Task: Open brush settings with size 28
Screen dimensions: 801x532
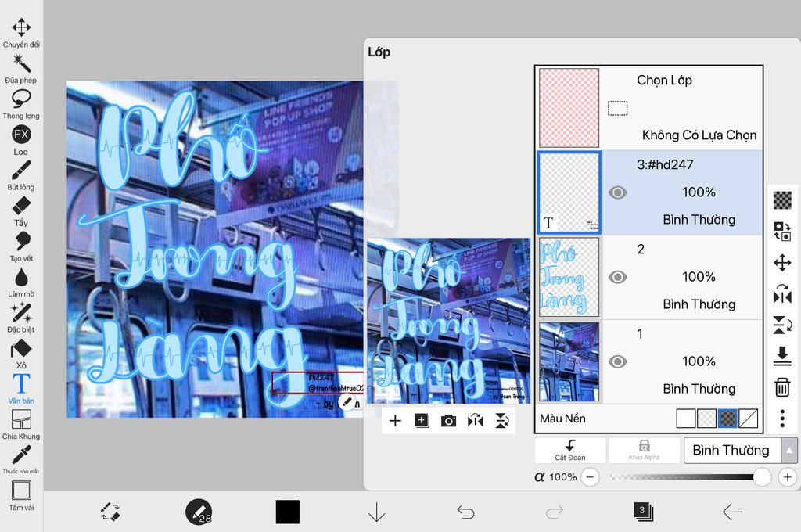Action: point(199,512)
